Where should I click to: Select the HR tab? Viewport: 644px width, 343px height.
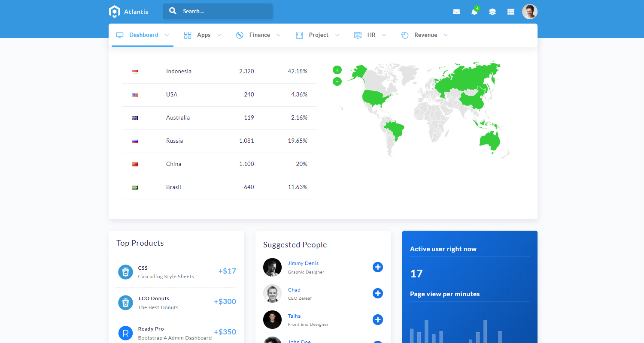pos(370,35)
